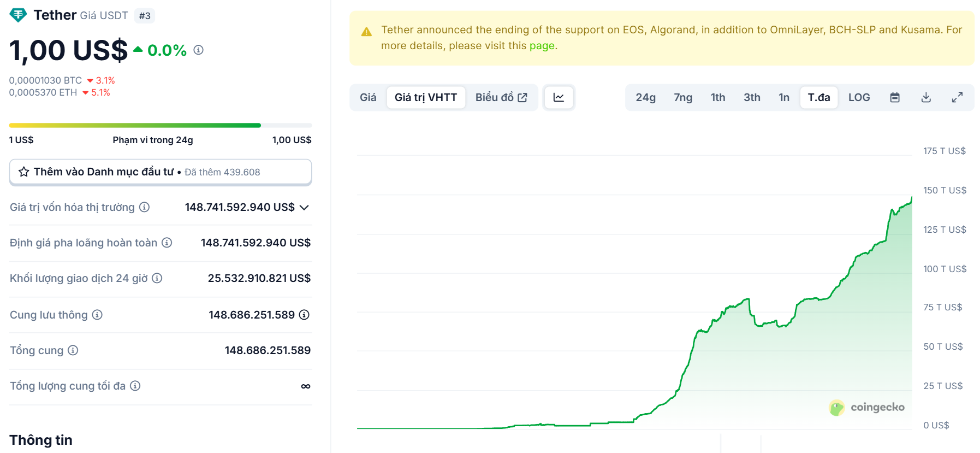Click 148.741.592.940 US$ fully diluted value
980x453 pixels.
256,243
